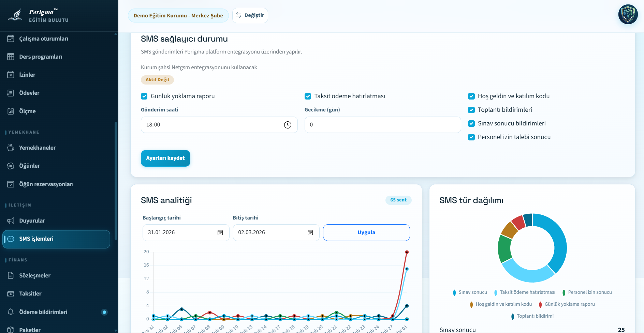644x333 pixels.
Task: Click the Ödeme bildirimleri bell icon
Action: tap(11, 312)
